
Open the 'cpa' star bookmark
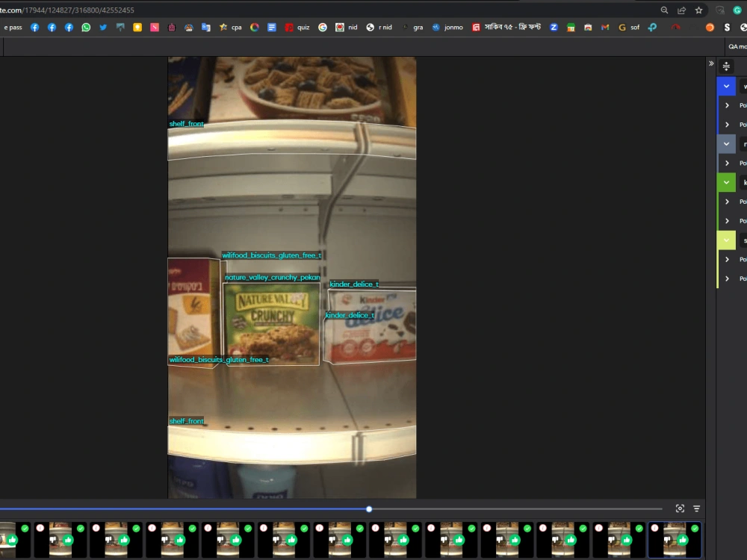(x=231, y=27)
